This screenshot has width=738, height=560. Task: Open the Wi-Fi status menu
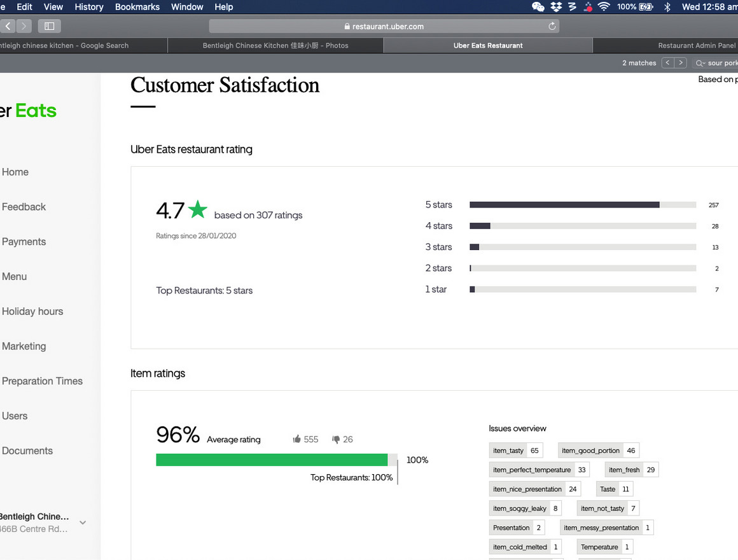604,6
